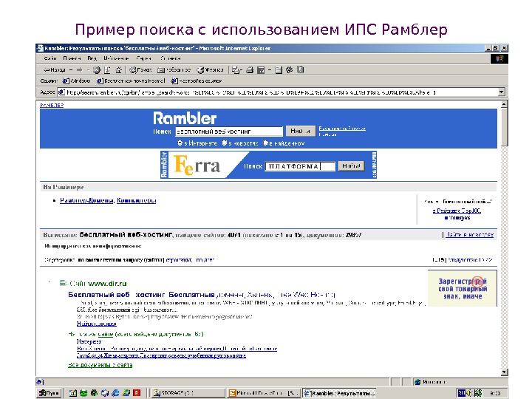
Task: Follow the 'в Рейтинге Top100' link
Action: [x=457, y=211]
